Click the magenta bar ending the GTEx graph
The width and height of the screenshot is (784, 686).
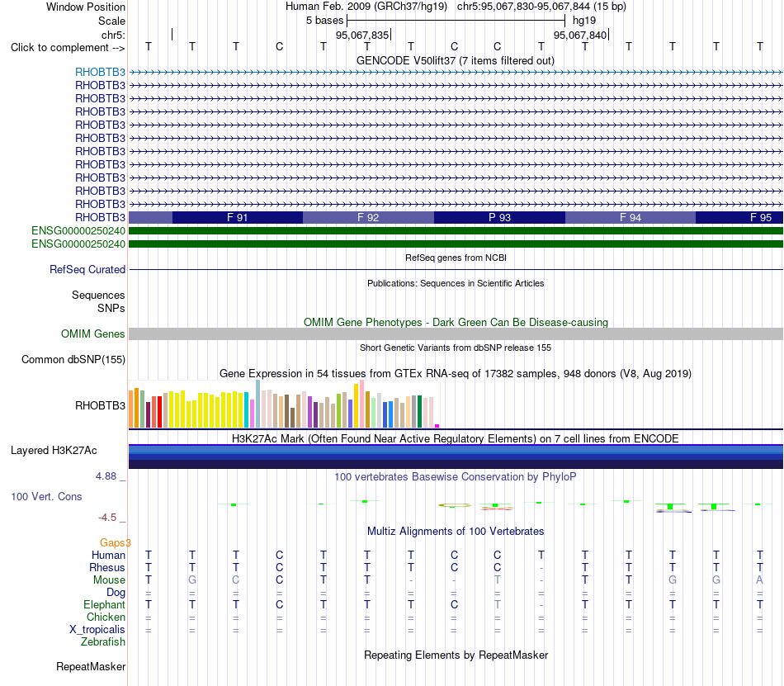(x=437, y=426)
